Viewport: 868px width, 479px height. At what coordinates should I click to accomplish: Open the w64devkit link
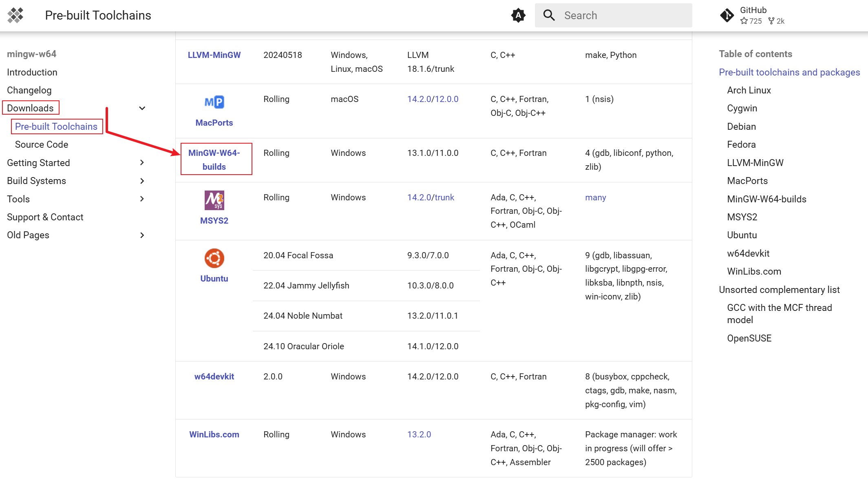[214, 377]
